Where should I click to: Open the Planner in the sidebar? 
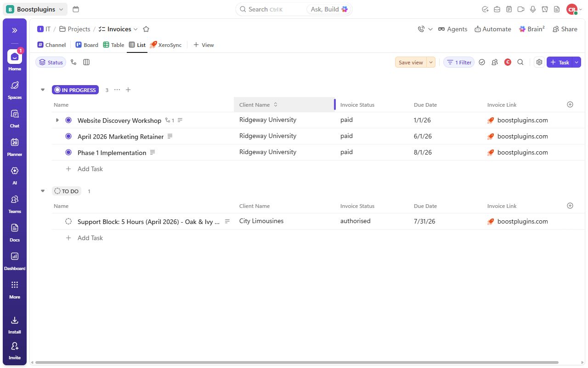click(15, 146)
